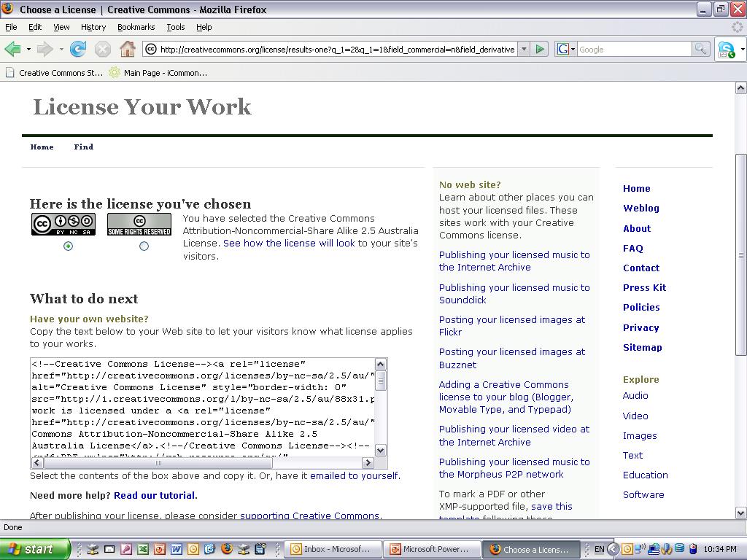747x560 pixels.
Task: Click the Access key quick launch icon
Action: [x=126, y=549]
